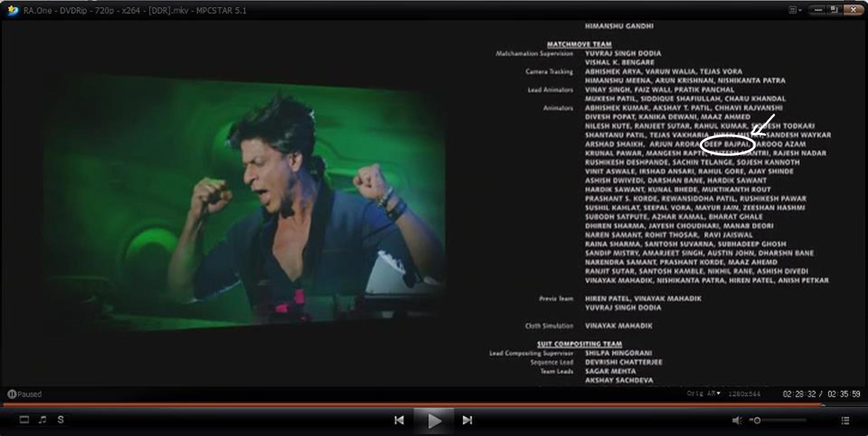Viewport: 868px width, 436px height.
Task: Click the SAGAR MEHTA credit name
Action: pos(610,371)
